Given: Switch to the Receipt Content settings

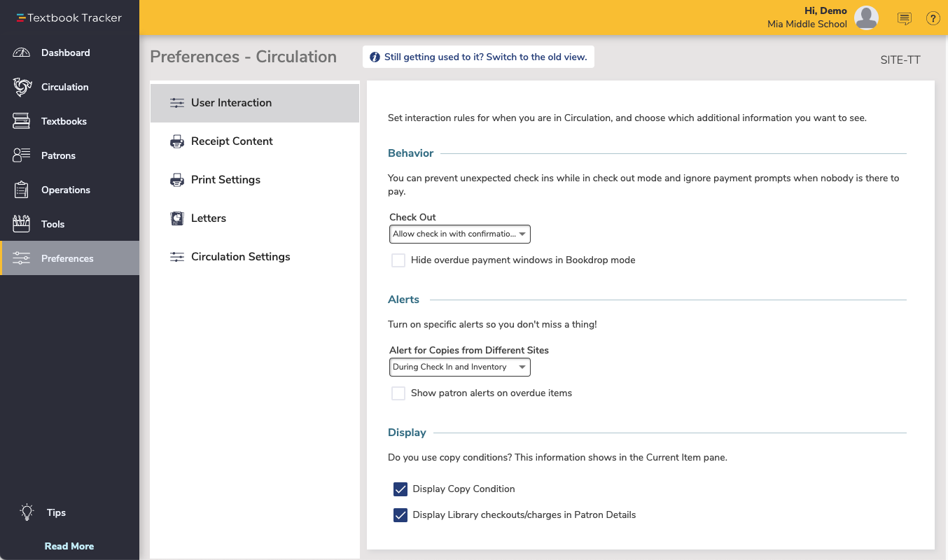Looking at the screenshot, I should pos(232,141).
